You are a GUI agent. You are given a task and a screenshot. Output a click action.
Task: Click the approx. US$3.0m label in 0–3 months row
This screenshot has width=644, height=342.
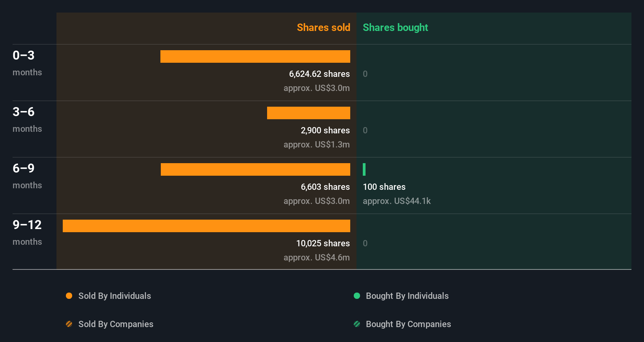click(317, 88)
